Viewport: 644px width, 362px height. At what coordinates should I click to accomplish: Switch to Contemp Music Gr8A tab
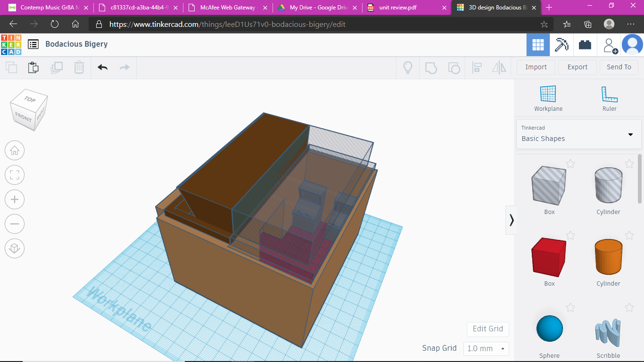49,8
